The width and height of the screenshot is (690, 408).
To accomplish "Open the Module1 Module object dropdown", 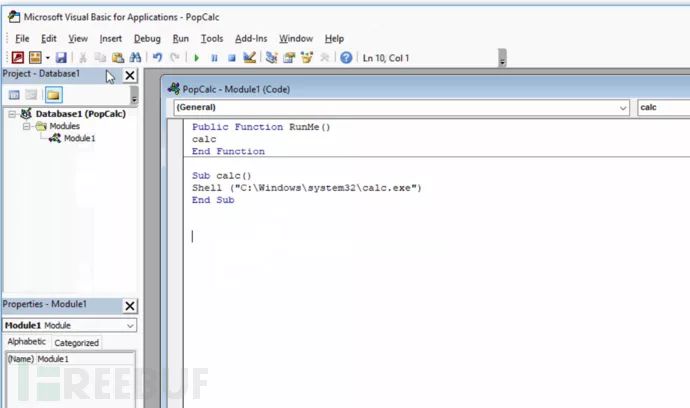I will coord(130,326).
